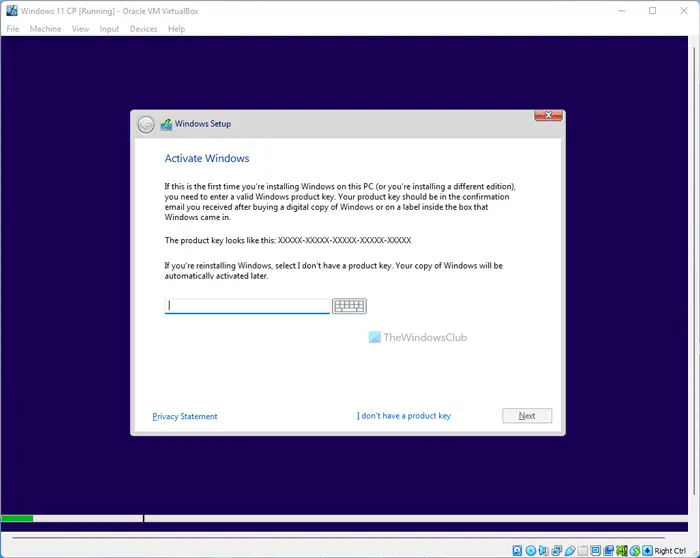700x558 pixels.
Task: Click the mouse integration indicator icon
Action: [635, 550]
